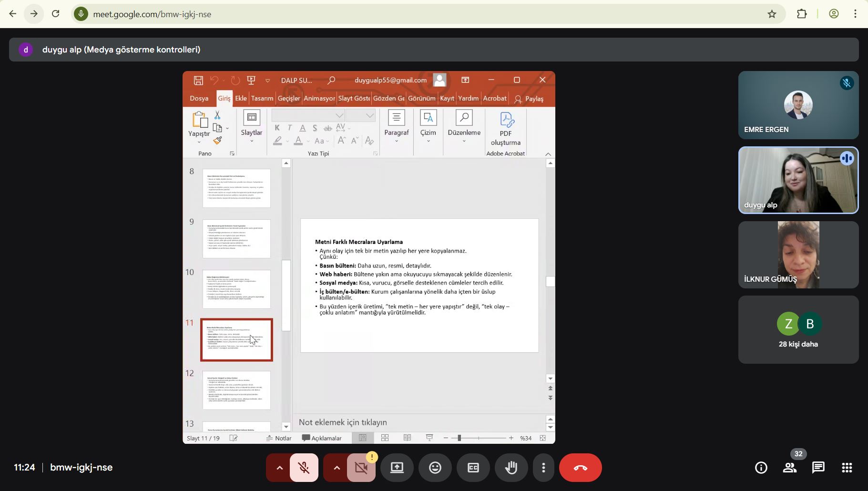Open meeting details info icon
This screenshot has width=868, height=491.
tap(761, 468)
